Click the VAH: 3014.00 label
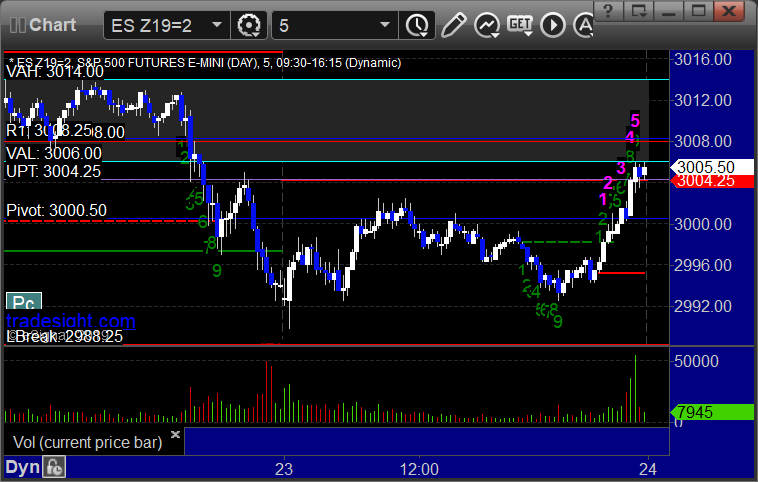758x482 pixels. coord(55,72)
